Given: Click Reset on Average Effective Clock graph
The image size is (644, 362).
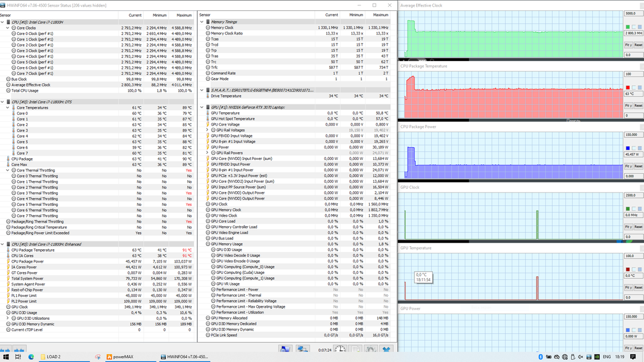Looking at the screenshot, I should tap(638, 45).
